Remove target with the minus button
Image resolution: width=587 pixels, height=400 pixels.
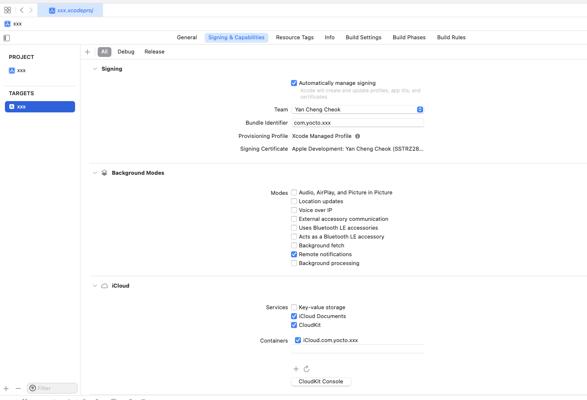[x=18, y=388]
